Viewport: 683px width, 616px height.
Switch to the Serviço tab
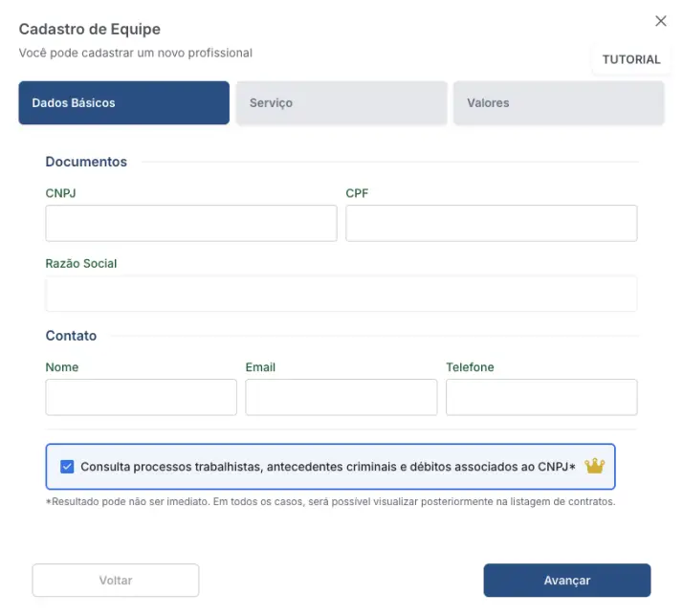[341, 103]
